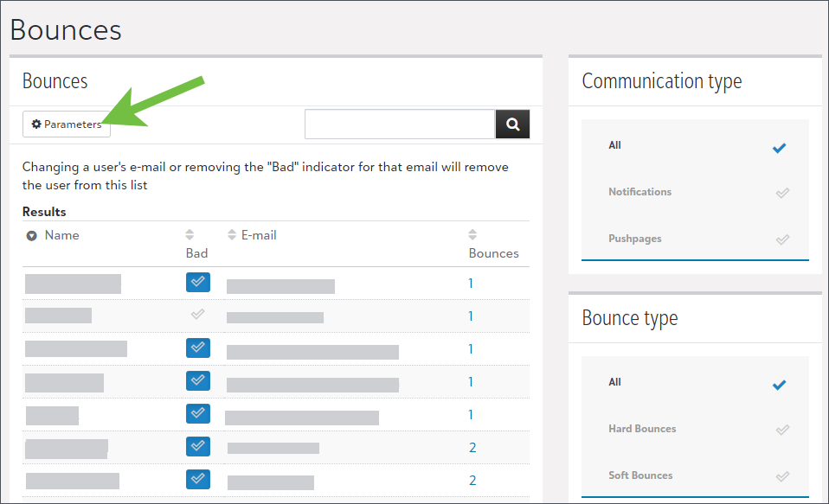This screenshot has width=829, height=504.
Task: Click the E-mail column header text
Action: [x=259, y=236]
